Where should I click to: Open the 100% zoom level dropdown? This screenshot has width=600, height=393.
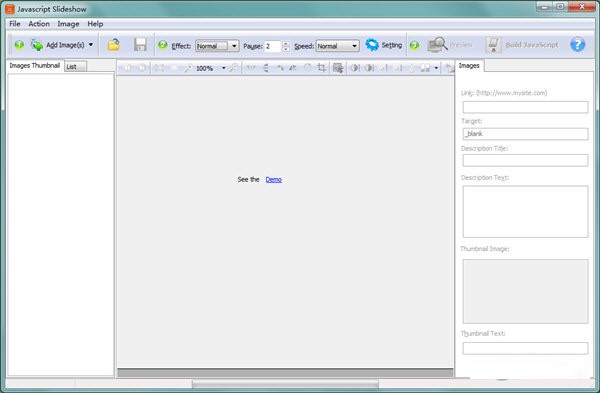click(224, 68)
